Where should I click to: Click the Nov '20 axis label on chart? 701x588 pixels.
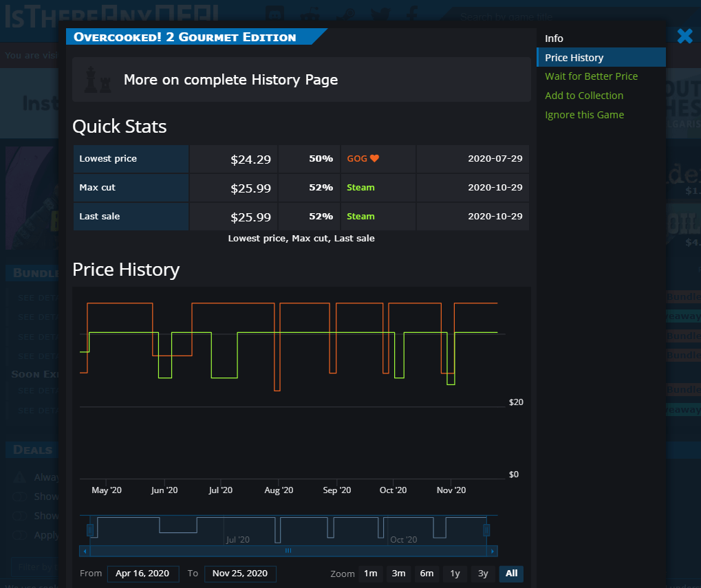pyautogui.click(x=451, y=490)
